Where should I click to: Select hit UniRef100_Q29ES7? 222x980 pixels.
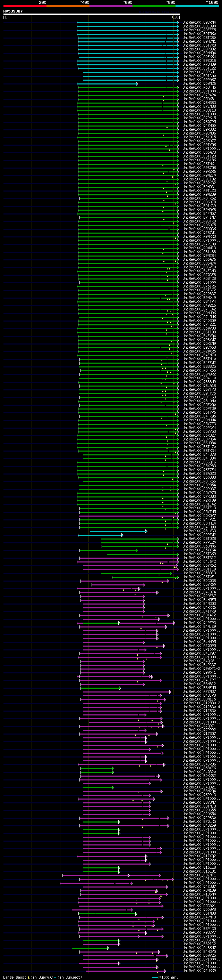tap(199, 596)
